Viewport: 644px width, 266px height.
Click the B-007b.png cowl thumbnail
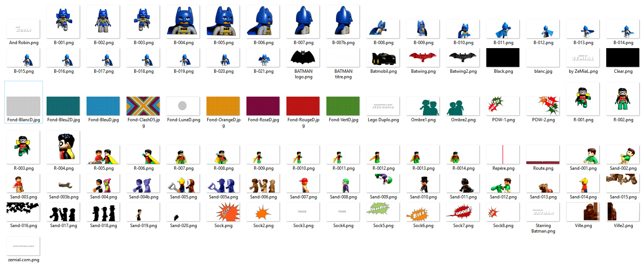click(343, 22)
